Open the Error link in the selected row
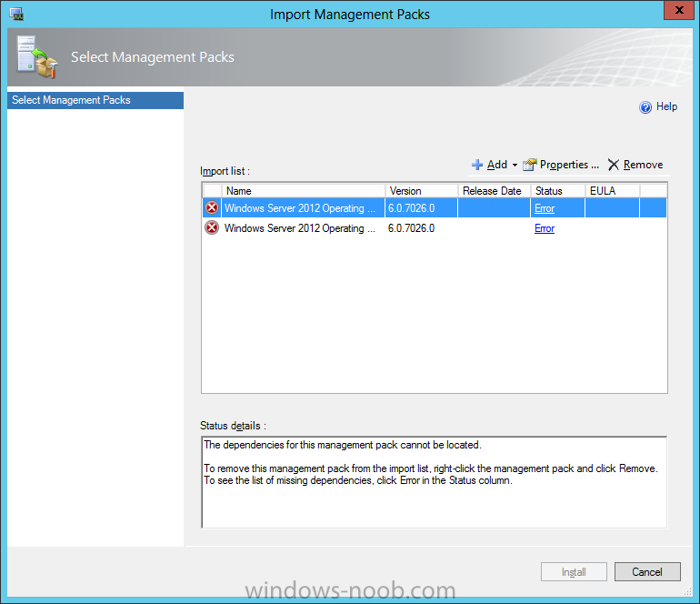Viewport: 700px width, 604px height. [545, 208]
